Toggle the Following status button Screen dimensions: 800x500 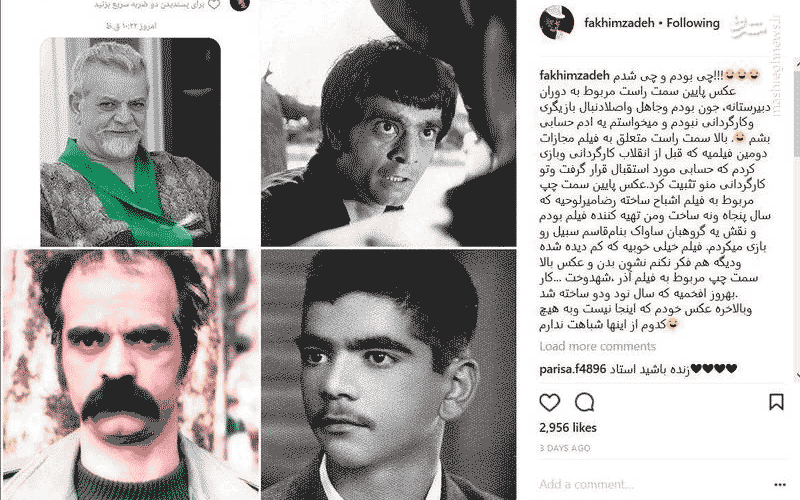(693, 23)
